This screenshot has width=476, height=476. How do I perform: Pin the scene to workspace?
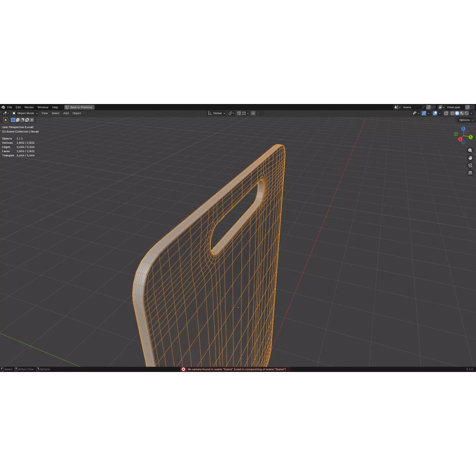(423, 107)
